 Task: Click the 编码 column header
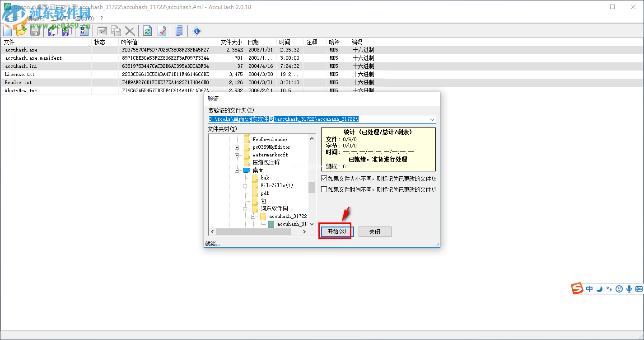tap(367, 42)
